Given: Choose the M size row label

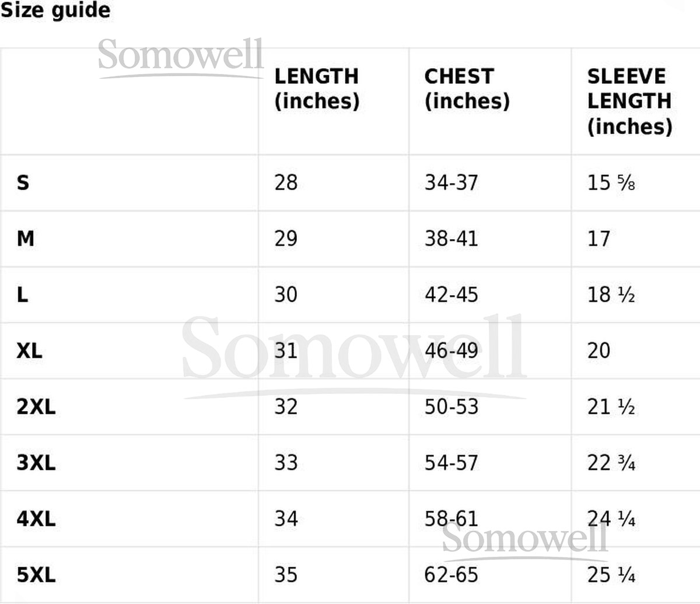Looking at the screenshot, I should (26, 239).
